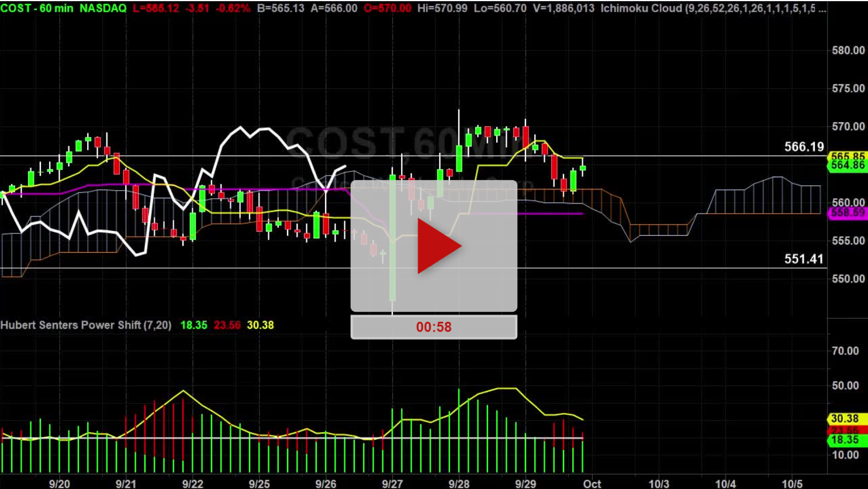Click the 551.41 horizontal line label
The height and width of the screenshot is (489, 868).
804,259
